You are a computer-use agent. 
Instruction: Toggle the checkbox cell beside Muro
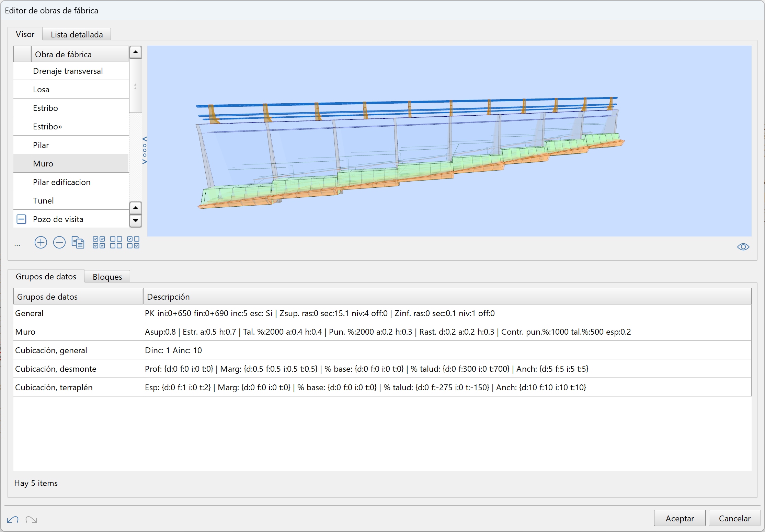click(22, 163)
